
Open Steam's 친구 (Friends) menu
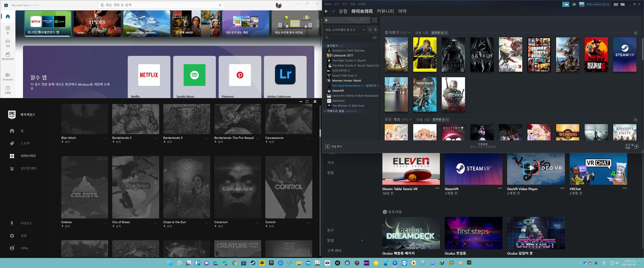tap(345, 4)
